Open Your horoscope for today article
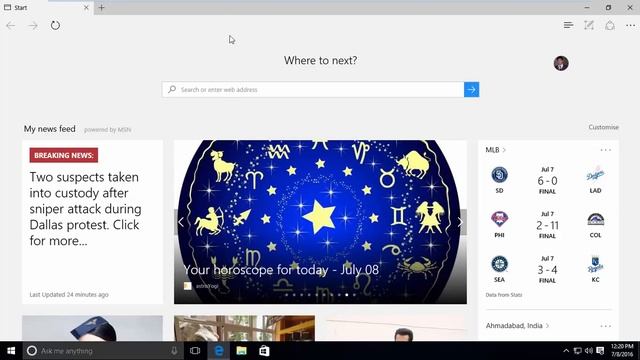The width and height of the screenshot is (640, 360). (x=281, y=270)
